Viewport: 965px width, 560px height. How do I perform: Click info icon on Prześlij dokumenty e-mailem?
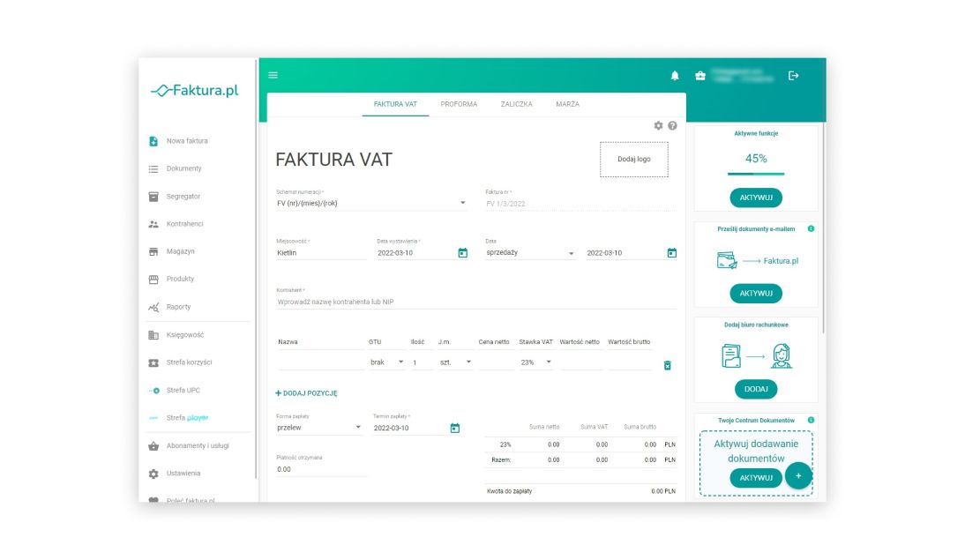tap(811, 229)
